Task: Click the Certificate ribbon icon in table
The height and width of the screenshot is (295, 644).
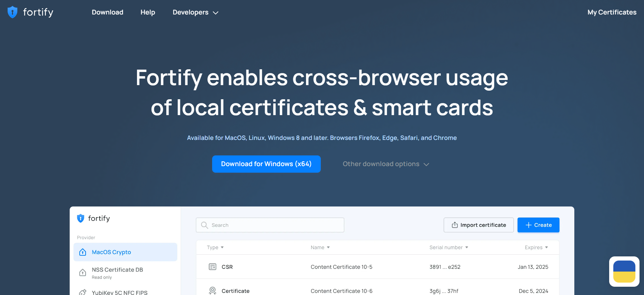Action: tap(212, 291)
